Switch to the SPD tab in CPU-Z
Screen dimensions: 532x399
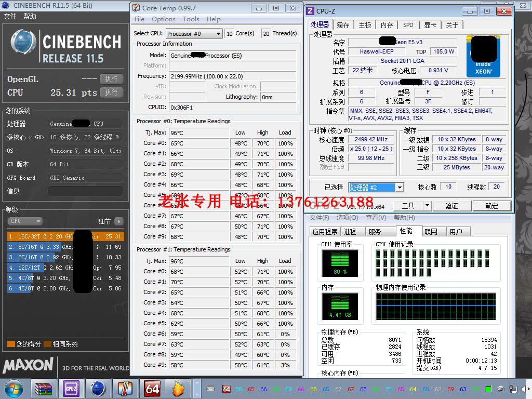coord(408,24)
